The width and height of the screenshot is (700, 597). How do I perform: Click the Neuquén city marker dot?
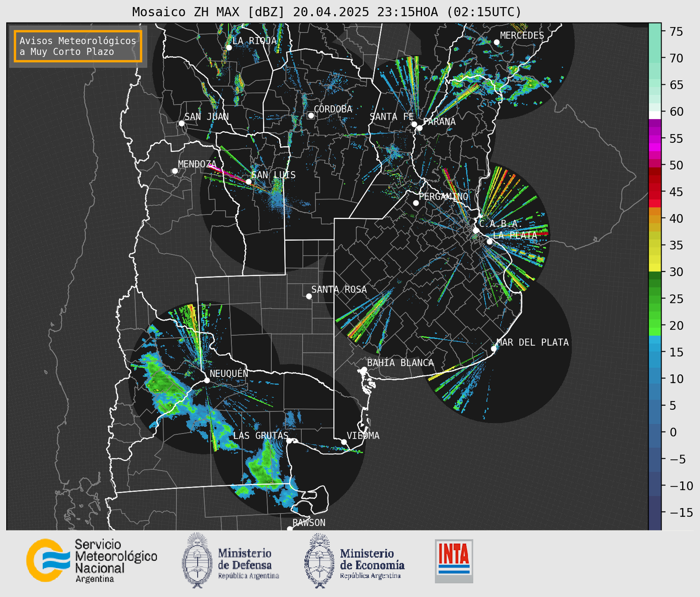[x=207, y=380]
